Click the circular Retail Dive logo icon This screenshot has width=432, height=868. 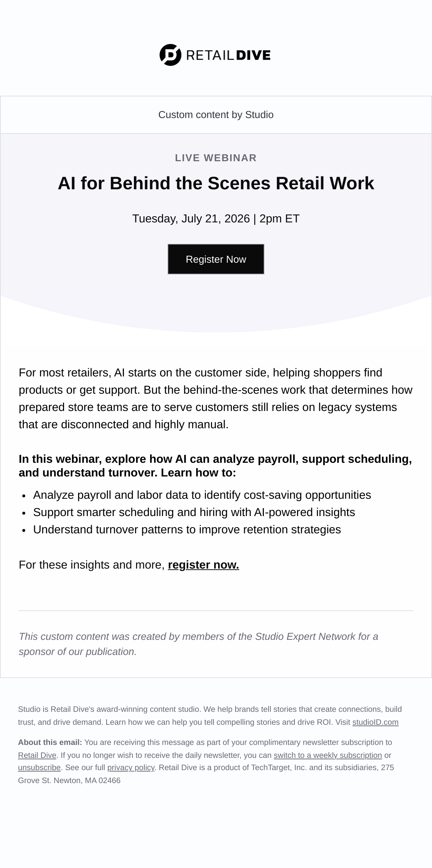click(170, 55)
